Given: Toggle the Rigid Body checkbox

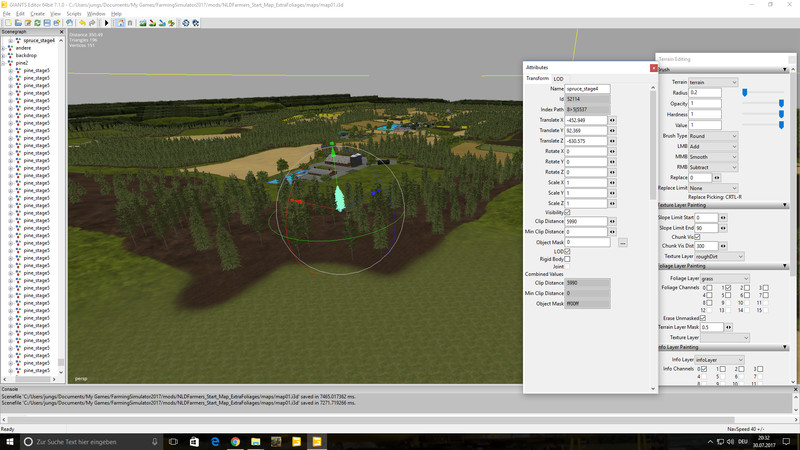Looking at the screenshot, I should pos(568,260).
